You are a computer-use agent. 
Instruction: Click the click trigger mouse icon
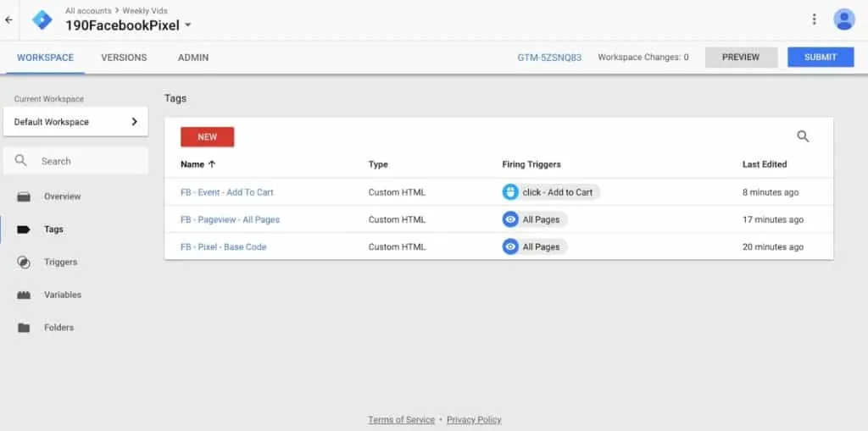point(509,192)
